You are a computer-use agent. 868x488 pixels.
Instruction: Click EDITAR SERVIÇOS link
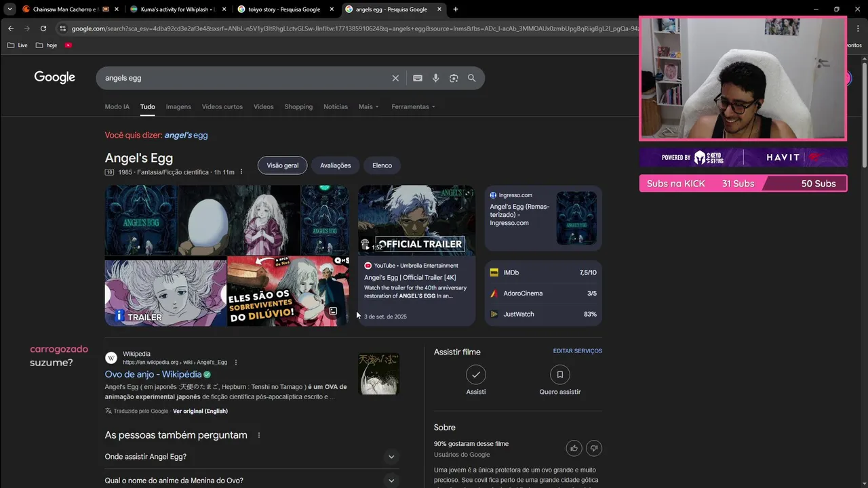578,351
